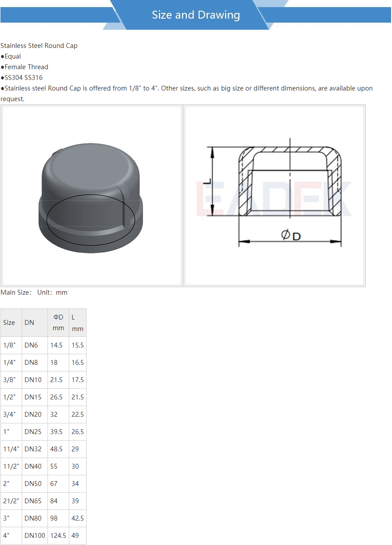
Task: Select the 39 length cell
Action: [78, 501]
